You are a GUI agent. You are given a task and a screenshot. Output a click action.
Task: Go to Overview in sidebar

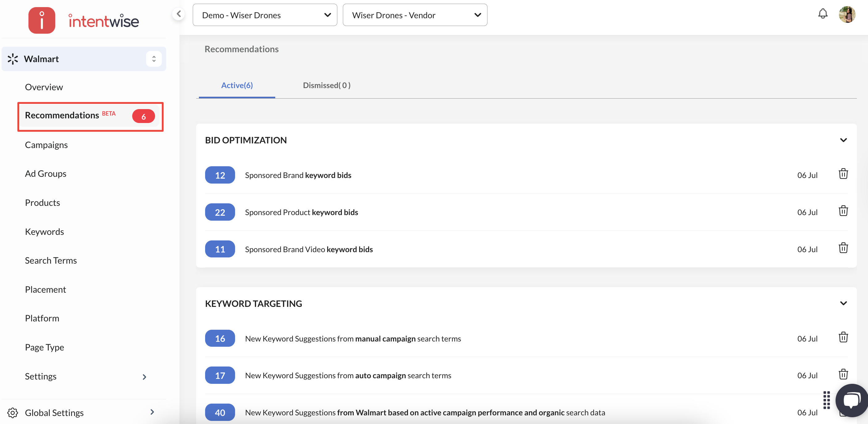pos(44,87)
